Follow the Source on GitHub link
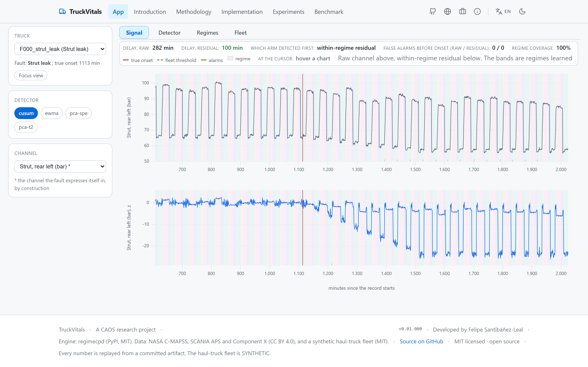The image size is (588, 367). coord(421,341)
